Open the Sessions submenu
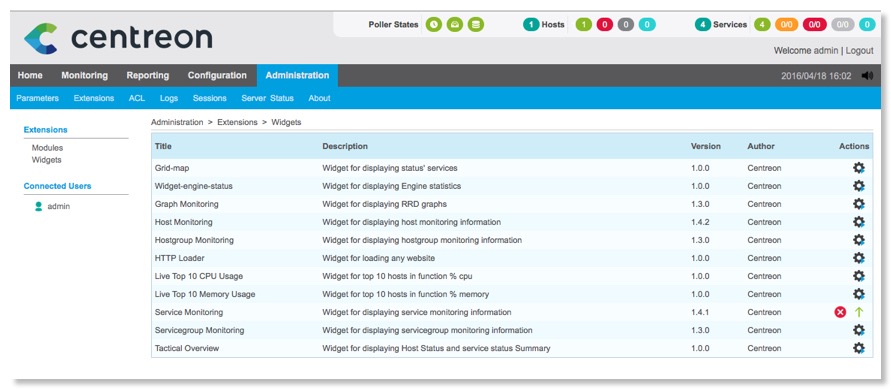 pyautogui.click(x=210, y=98)
